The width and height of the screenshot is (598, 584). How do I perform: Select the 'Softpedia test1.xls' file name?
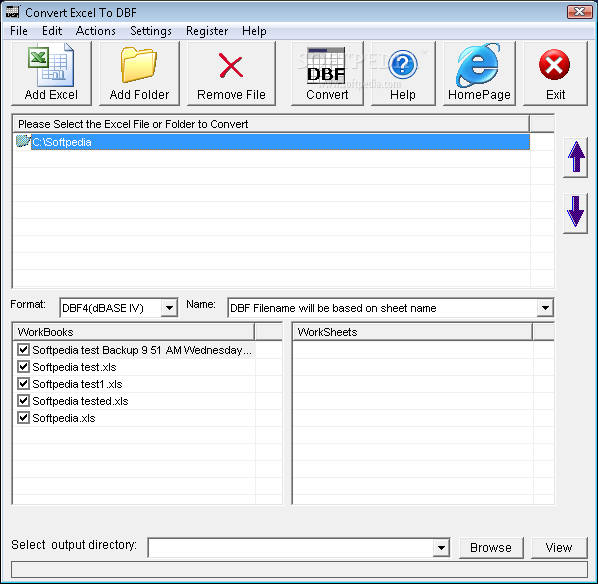pos(77,384)
